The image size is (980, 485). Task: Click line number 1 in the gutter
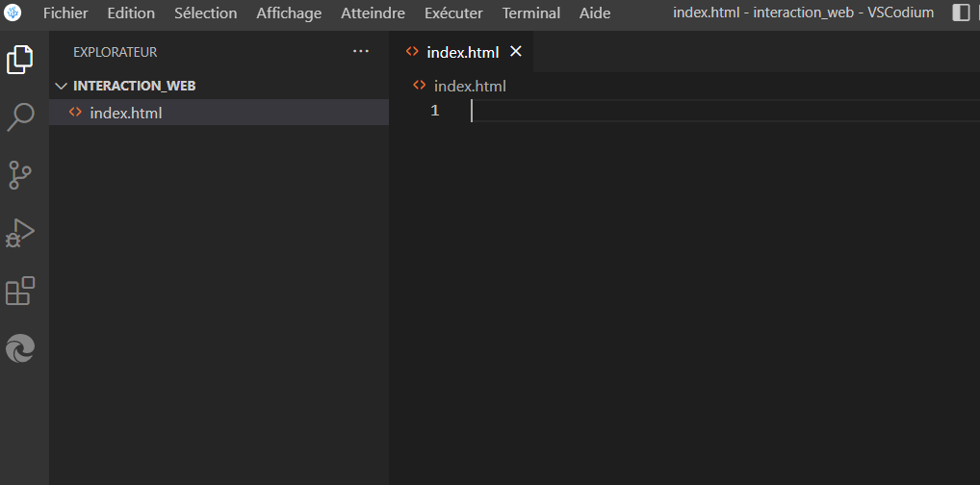point(435,111)
